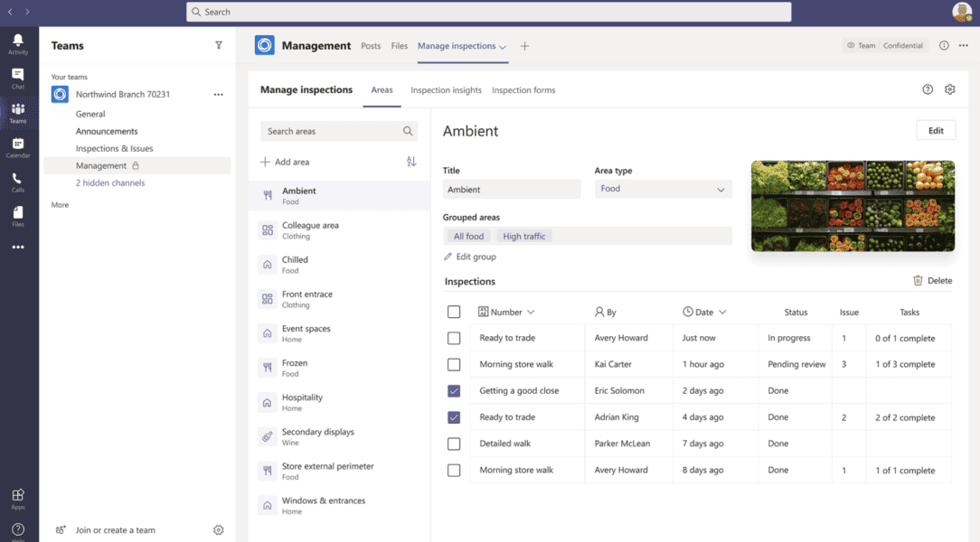Click the sort areas icon
The height and width of the screenshot is (542, 980).
coord(411,162)
